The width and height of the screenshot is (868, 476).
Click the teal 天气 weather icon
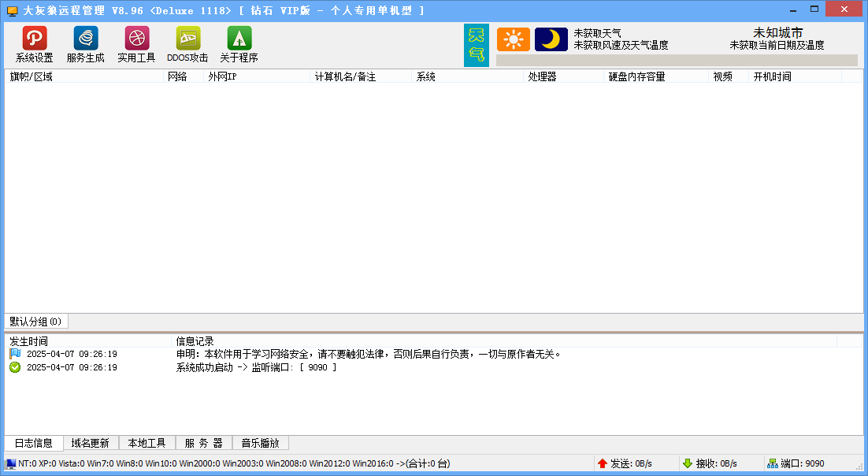pyautogui.click(x=477, y=45)
